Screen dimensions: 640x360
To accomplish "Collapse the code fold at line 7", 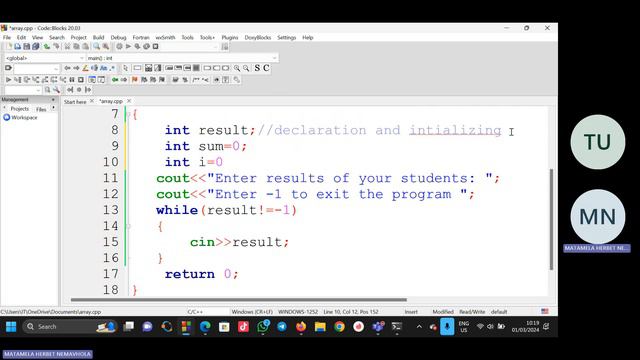I will tap(129, 114).
